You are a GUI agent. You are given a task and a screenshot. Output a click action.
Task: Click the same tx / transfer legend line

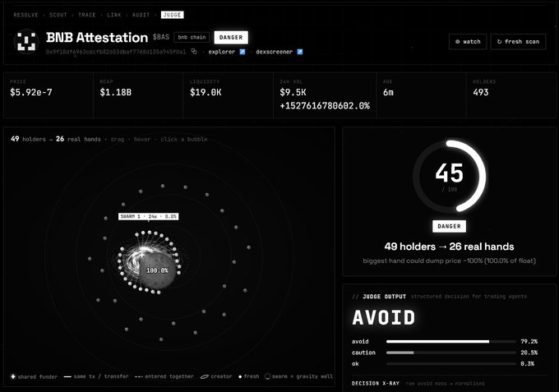click(67, 376)
